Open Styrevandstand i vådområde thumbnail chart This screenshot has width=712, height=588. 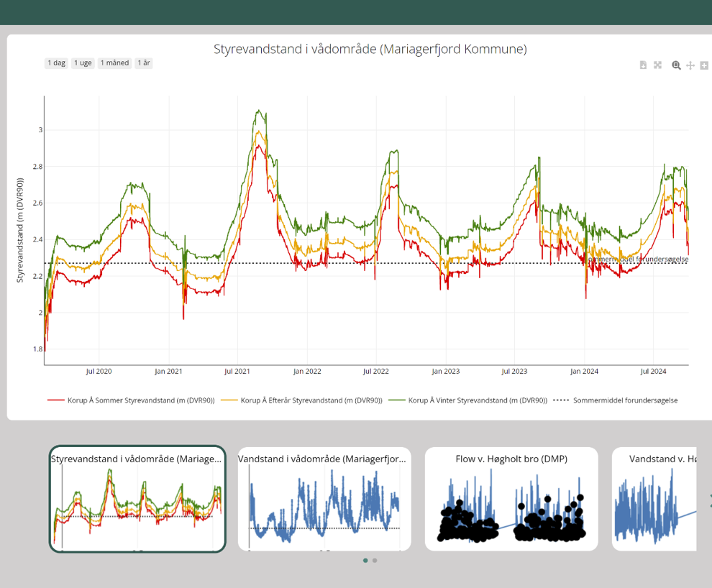[x=137, y=499]
